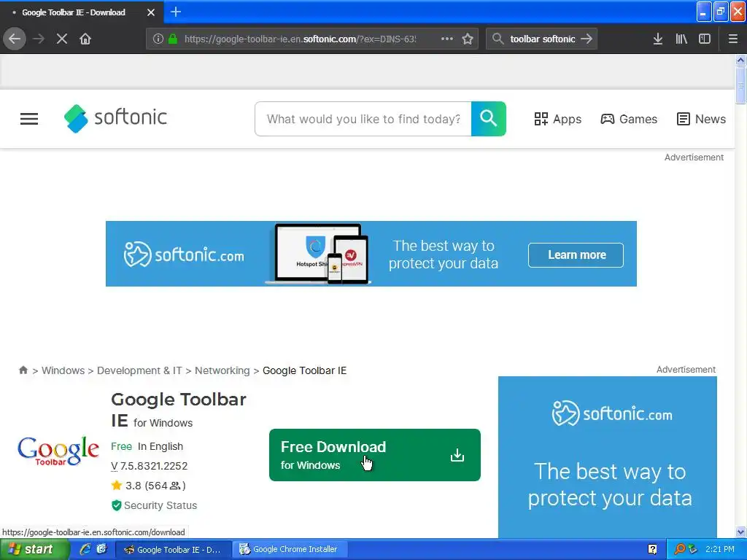This screenshot has height=560, width=747.
Task: Open Softonic site hamburger menu
Action: 29,119
